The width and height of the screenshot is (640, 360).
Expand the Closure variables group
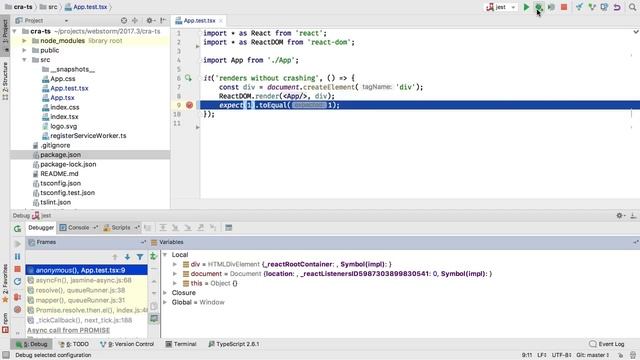tap(165, 293)
